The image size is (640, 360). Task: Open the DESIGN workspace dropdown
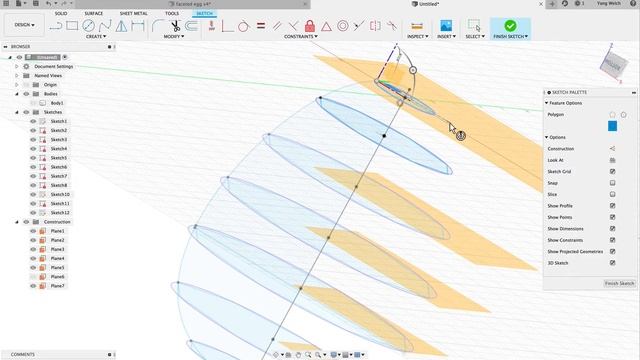pos(24,25)
